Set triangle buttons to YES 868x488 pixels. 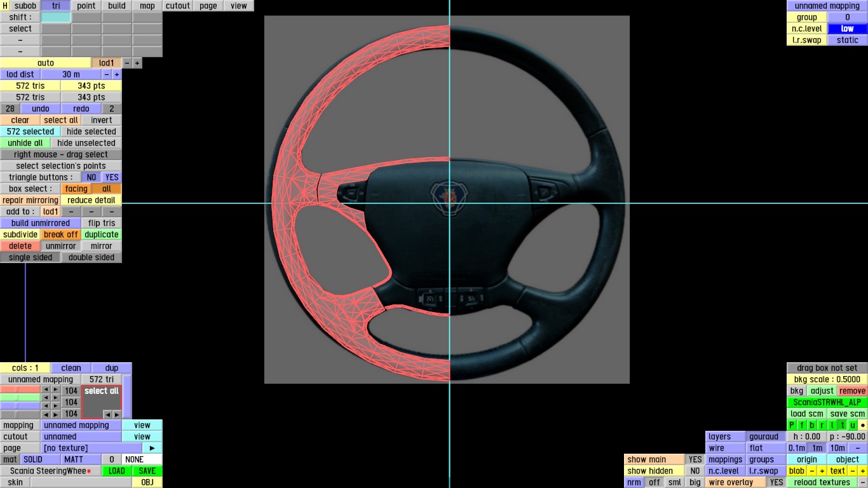[x=112, y=177]
